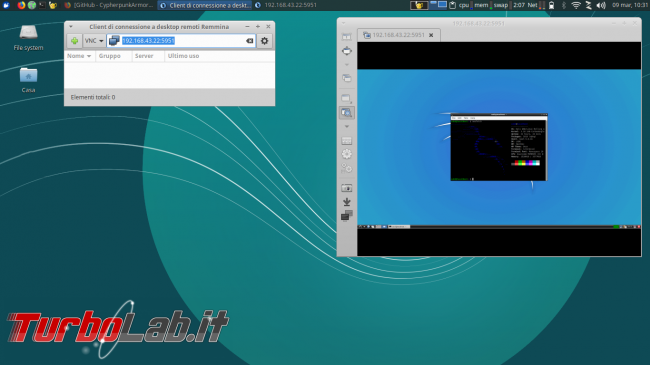Click the disconnect icon
This screenshot has height=365, width=650.
point(347,216)
